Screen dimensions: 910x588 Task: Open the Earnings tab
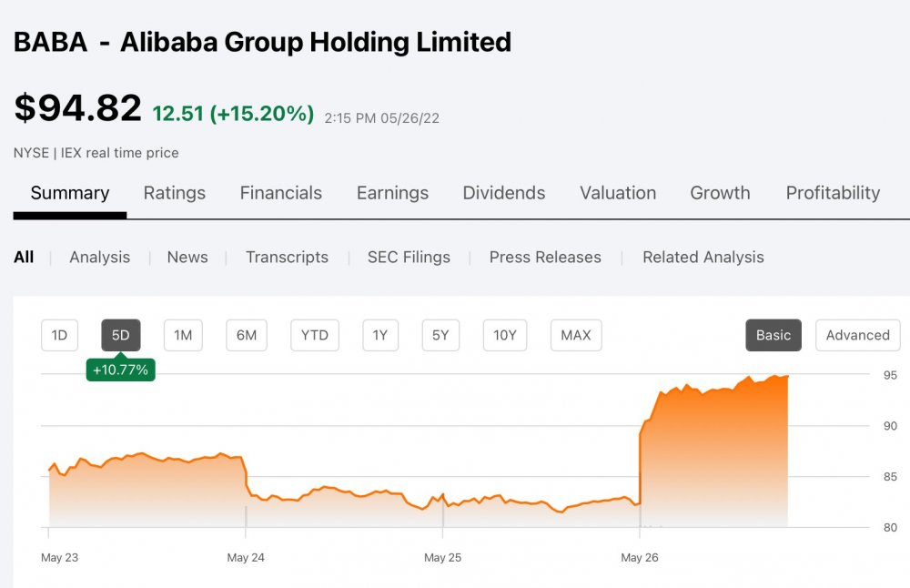pyautogui.click(x=392, y=193)
